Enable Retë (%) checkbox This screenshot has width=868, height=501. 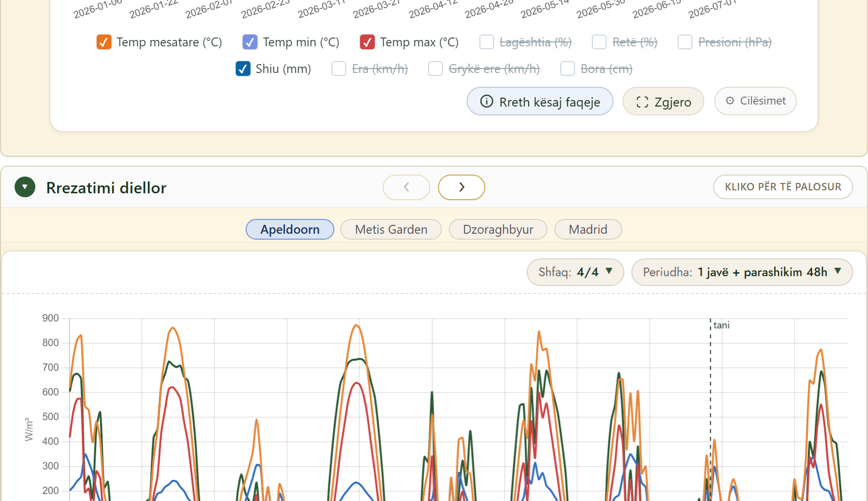(599, 42)
